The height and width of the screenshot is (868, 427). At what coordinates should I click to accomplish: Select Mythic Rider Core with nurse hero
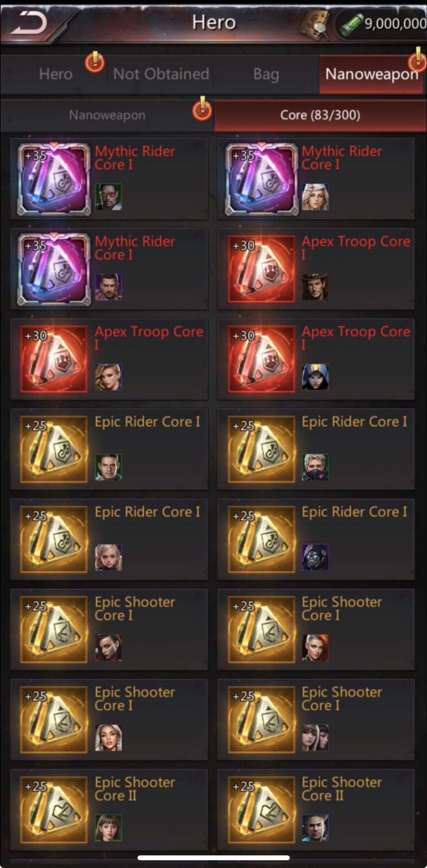tap(316, 179)
